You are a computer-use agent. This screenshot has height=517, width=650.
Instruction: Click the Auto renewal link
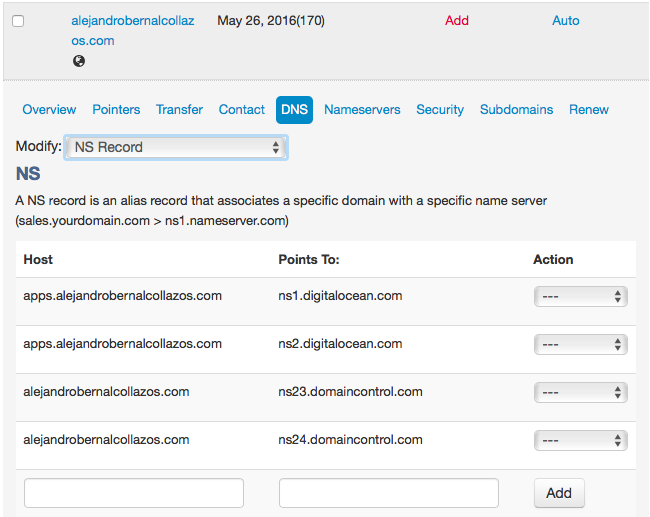pyautogui.click(x=565, y=20)
